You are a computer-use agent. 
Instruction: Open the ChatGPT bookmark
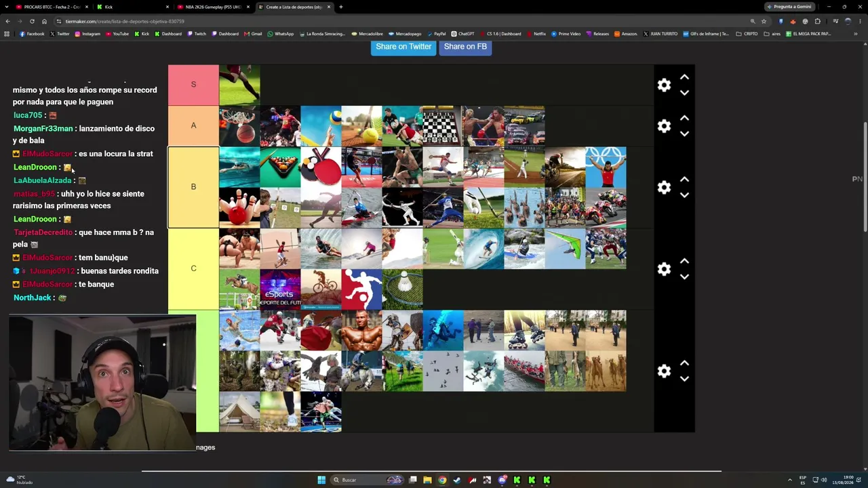pos(463,34)
